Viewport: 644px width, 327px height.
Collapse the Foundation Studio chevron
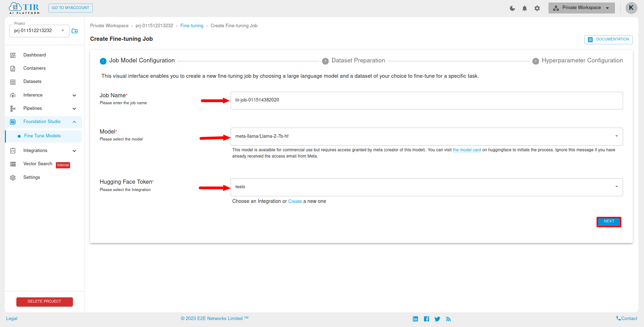click(74, 122)
